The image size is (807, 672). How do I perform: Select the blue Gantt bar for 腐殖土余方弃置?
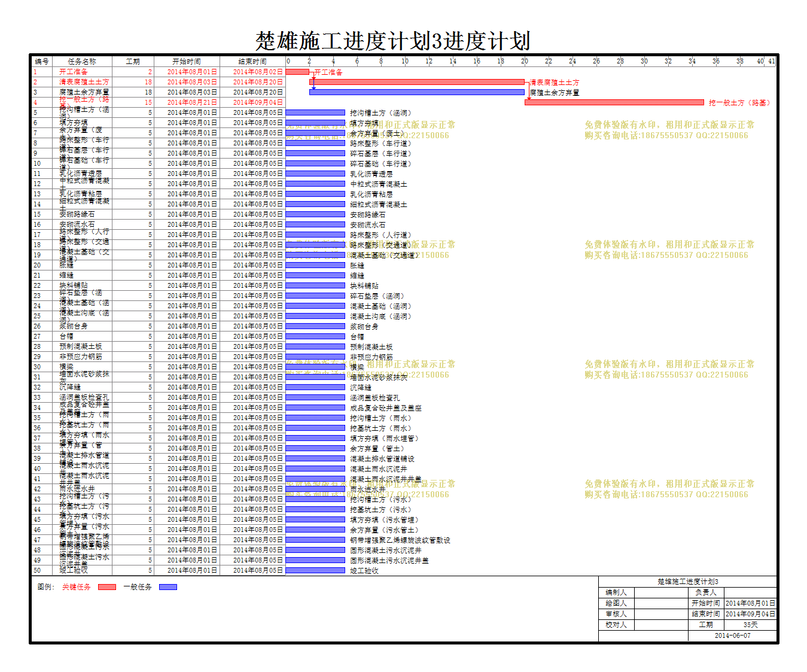coord(417,92)
